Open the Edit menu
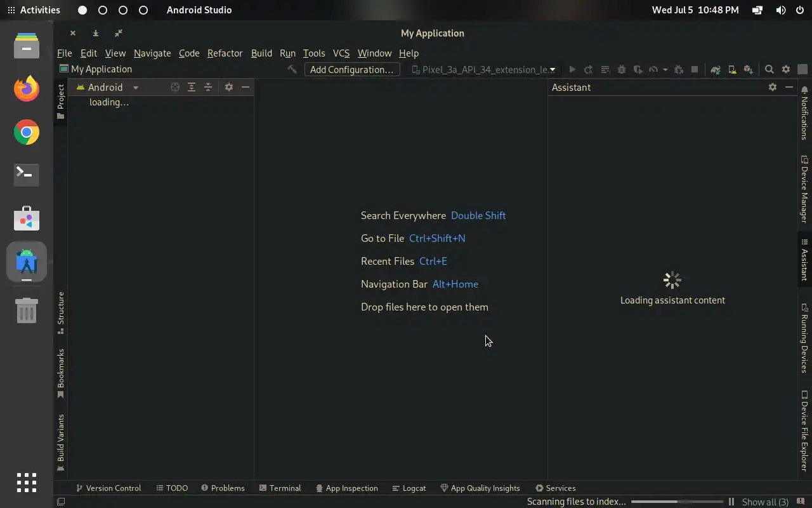812x508 pixels. (x=89, y=53)
